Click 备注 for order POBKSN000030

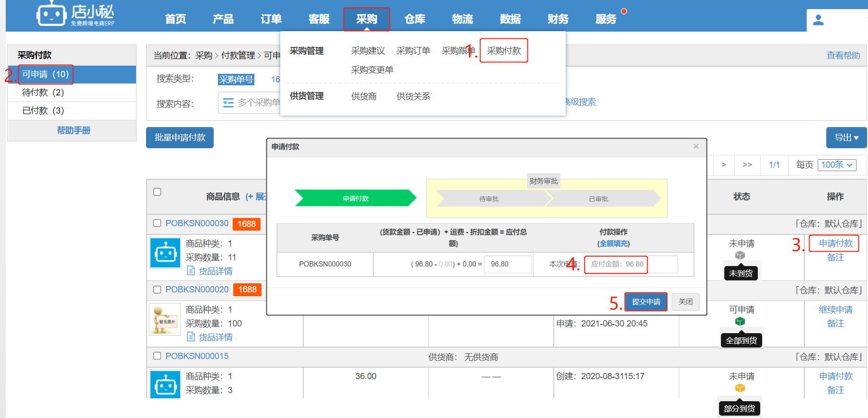pyautogui.click(x=835, y=257)
